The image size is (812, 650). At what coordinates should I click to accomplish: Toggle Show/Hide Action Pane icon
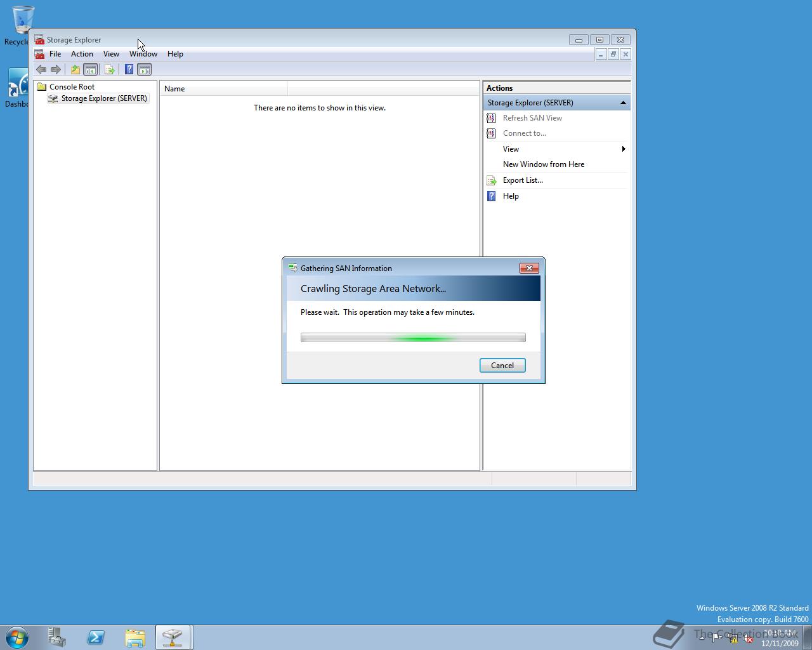click(x=145, y=69)
